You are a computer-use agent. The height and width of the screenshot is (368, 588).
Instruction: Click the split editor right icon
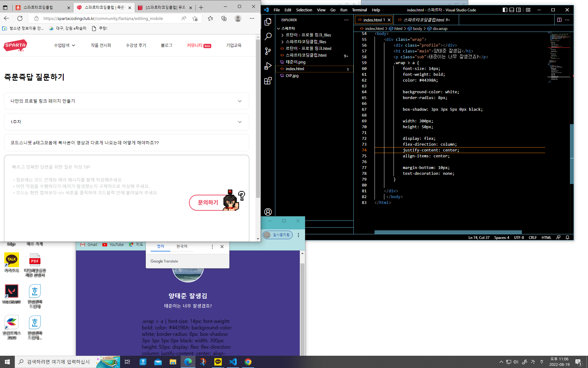click(x=559, y=20)
